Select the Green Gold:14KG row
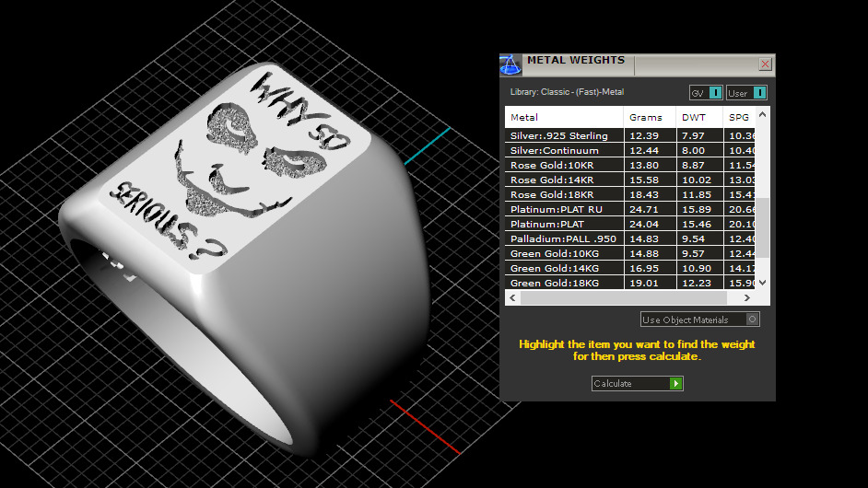This screenshot has height=488, width=868. [x=630, y=268]
